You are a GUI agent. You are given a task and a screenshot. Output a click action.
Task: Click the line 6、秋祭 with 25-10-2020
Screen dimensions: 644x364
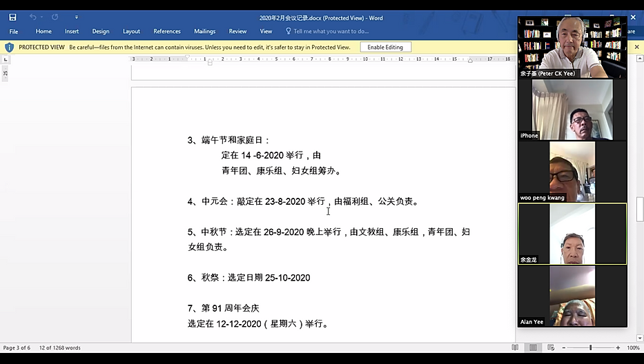(x=249, y=277)
